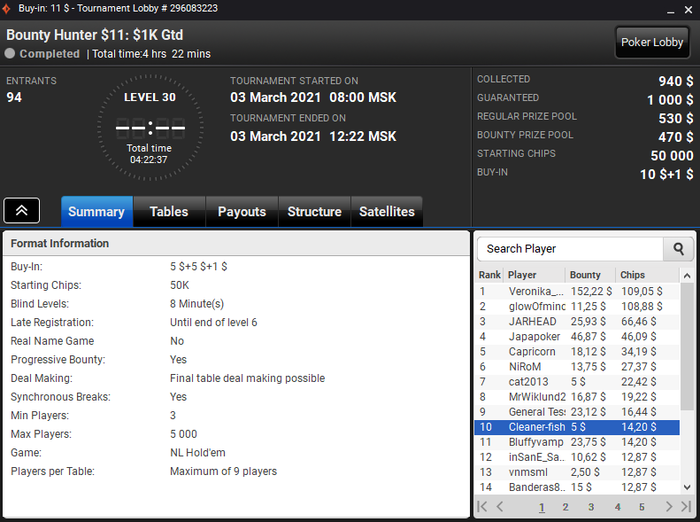Select player row General Tes

tap(577, 412)
